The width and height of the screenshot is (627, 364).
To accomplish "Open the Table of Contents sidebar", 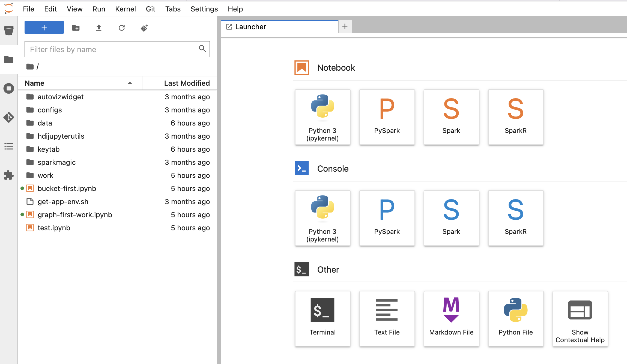I will click(9, 146).
